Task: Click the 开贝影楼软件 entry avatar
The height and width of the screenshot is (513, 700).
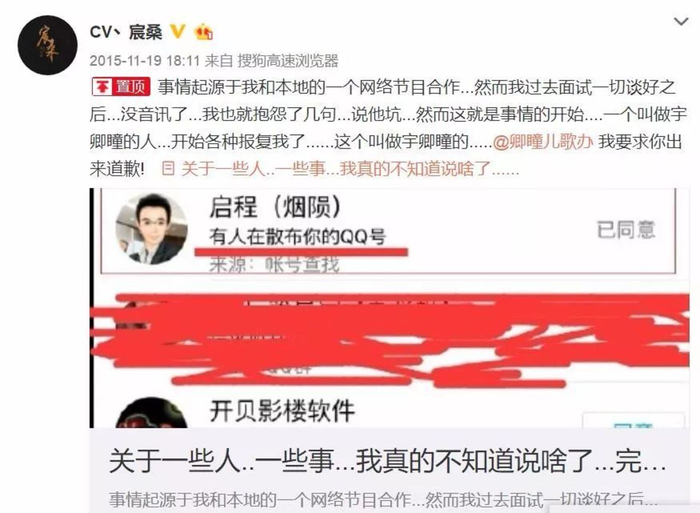Action: 151,413
